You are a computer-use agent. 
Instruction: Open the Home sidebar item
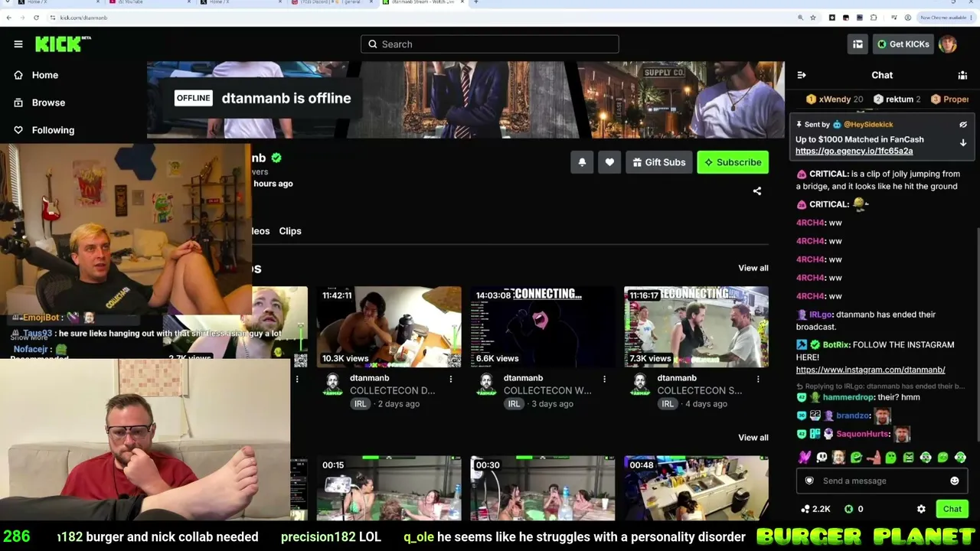pyautogui.click(x=36, y=75)
